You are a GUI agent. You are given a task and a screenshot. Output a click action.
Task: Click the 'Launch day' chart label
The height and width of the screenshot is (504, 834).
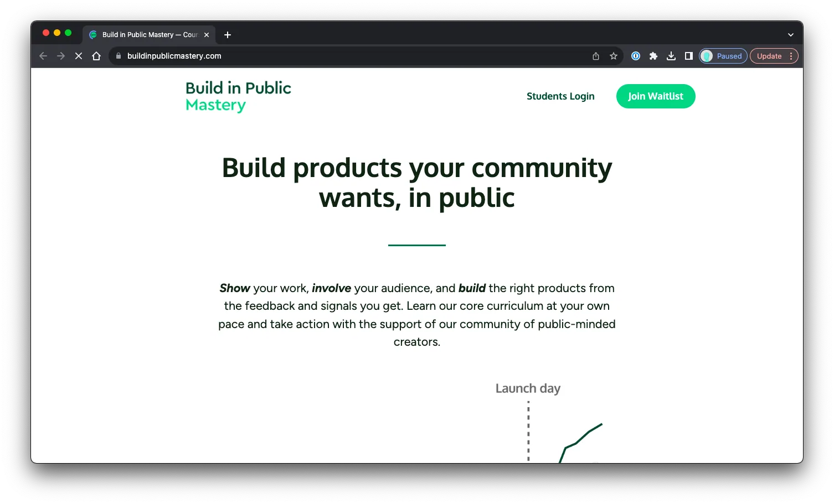[528, 388]
